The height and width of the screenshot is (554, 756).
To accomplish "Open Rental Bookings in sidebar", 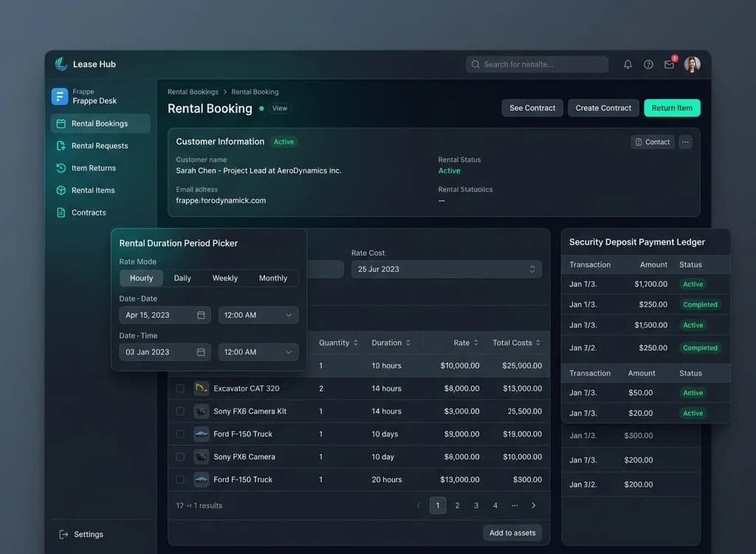I will (x=100, y=123).
